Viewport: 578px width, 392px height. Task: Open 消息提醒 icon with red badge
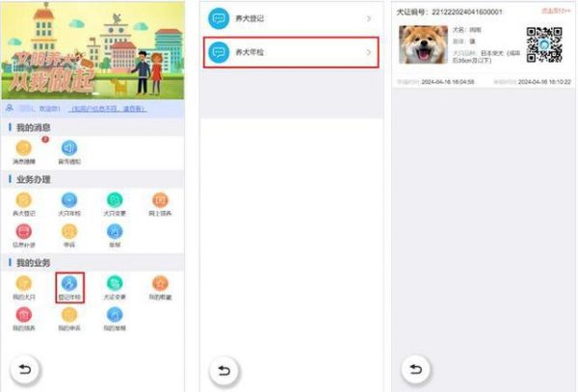[24, 148]
